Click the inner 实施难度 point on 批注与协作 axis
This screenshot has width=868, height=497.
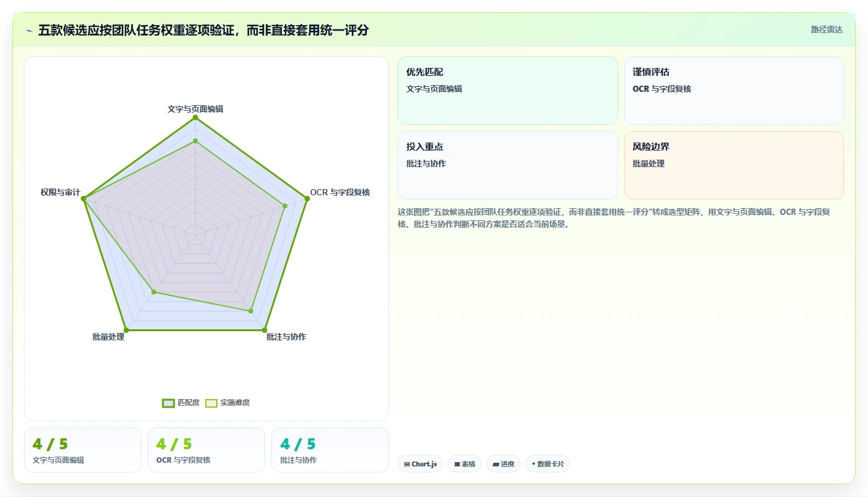point(251,311)
